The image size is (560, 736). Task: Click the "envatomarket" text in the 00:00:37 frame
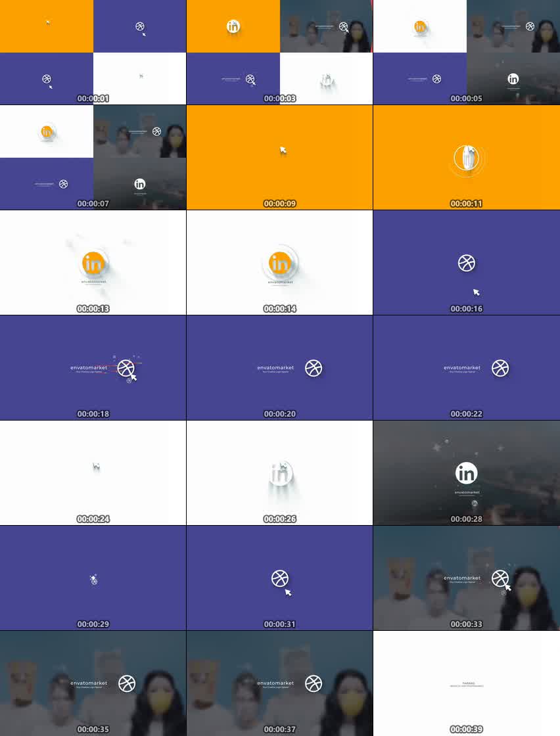pos(275,683)
